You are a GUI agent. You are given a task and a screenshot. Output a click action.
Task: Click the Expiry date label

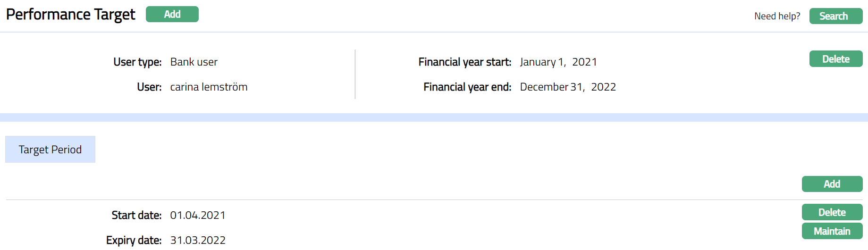[x=134, y=240]
